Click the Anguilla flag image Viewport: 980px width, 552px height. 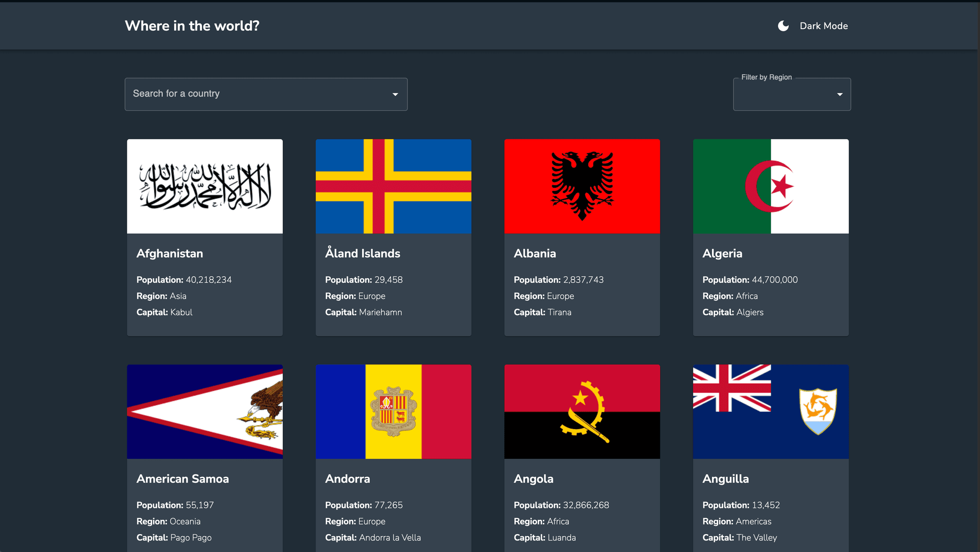[770, 412]
